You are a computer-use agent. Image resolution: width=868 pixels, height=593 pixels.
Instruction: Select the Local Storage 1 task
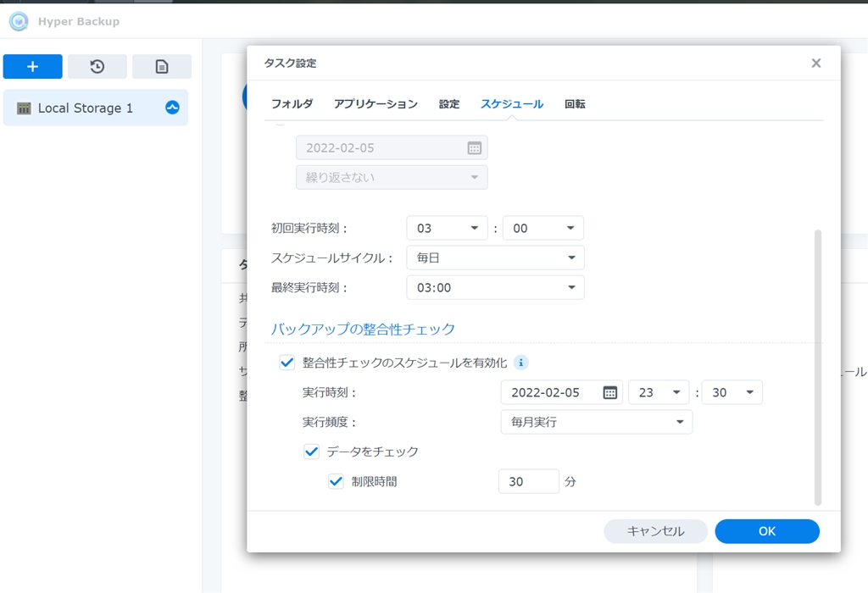tap(96, 108)
